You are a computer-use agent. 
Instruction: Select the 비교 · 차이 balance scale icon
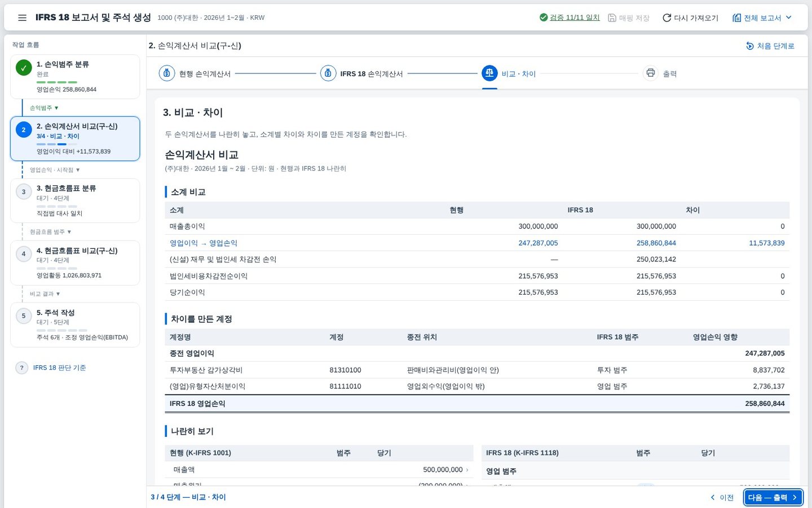click(489, 73)
